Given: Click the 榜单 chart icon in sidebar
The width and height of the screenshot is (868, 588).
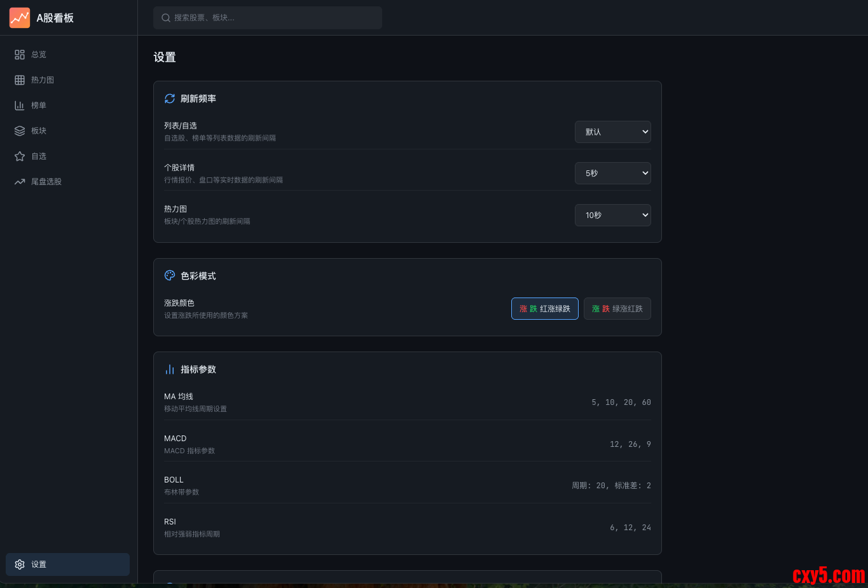Looking at the screenshot, I should click(x=20, y=106).
